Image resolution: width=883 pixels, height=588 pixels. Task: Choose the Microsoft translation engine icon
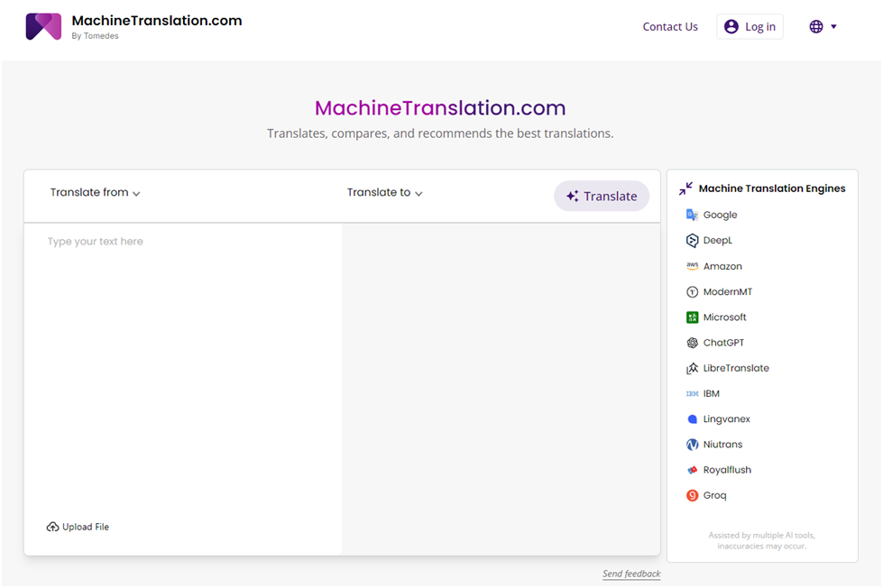coord(691,317)
